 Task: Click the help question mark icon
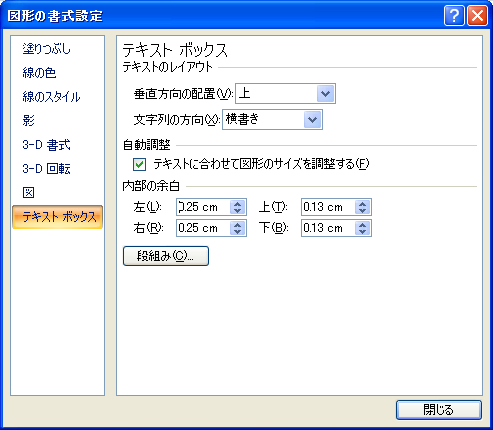click(x=454, y=15)
